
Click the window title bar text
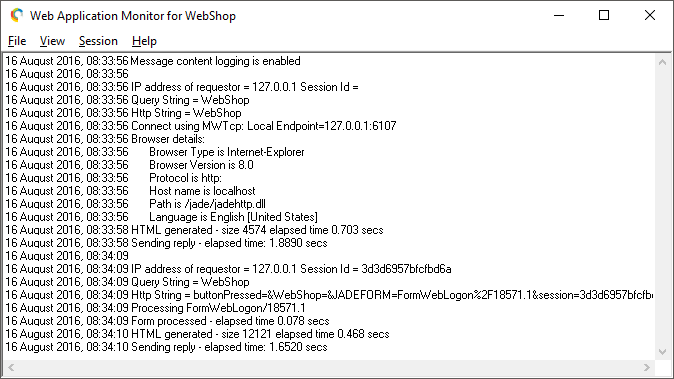(133, 16)
